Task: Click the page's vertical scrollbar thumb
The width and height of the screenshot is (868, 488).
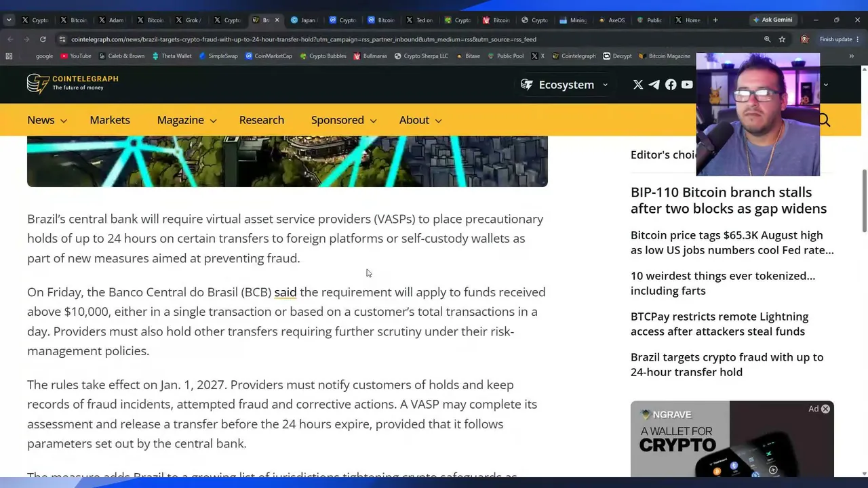Action: click(x=864, y=200)
